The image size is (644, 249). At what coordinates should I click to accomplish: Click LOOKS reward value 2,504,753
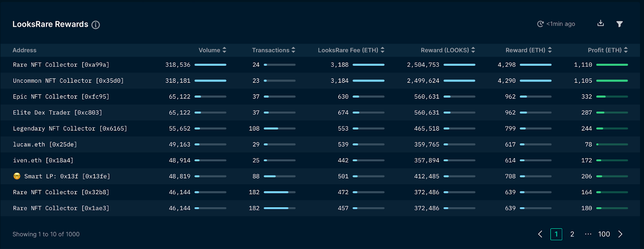click(423, 65)
